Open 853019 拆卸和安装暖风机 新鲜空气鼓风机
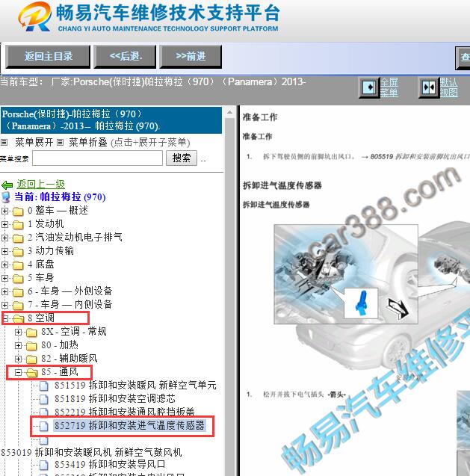470x476 pixels. [91, 452]
